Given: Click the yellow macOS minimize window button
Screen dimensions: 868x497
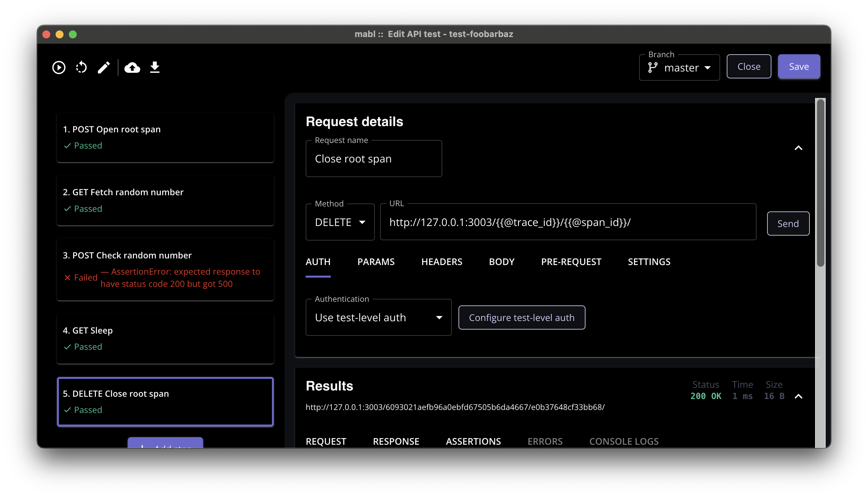Looking at the screenshot, I should (x=59, y=34).
